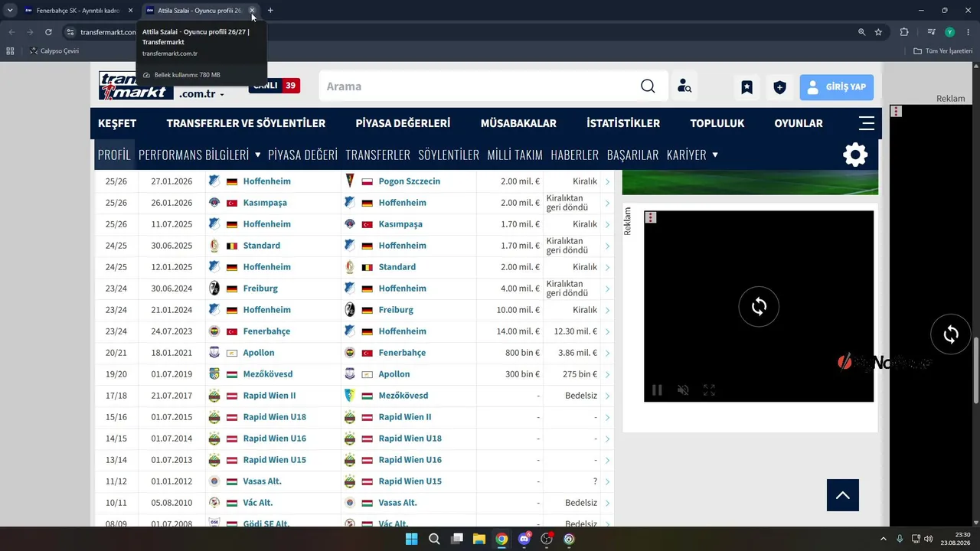Open the İSTATİSTİKLER main menu
The image size is (980, 551).
[x=623, y=123]
